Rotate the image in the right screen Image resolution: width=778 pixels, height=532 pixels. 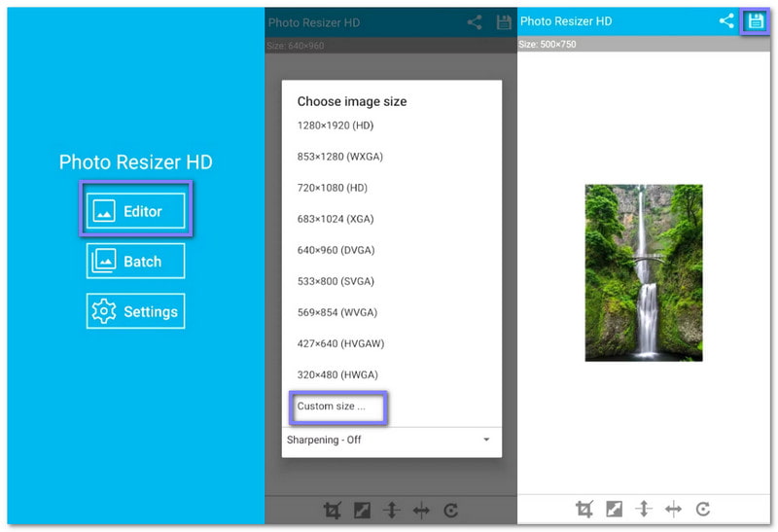click(x=702, y=510)
